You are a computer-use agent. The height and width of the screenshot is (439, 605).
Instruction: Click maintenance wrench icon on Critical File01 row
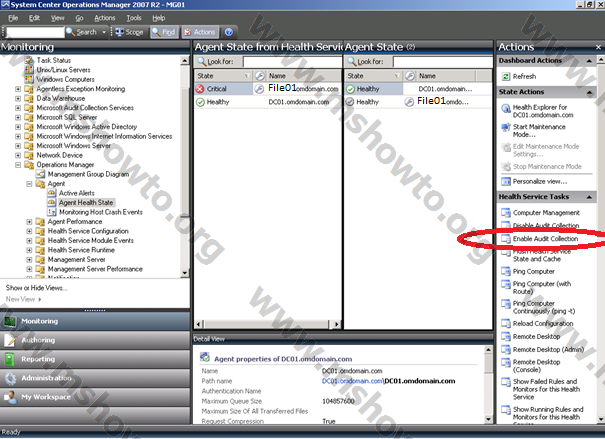tap(259, 89)
